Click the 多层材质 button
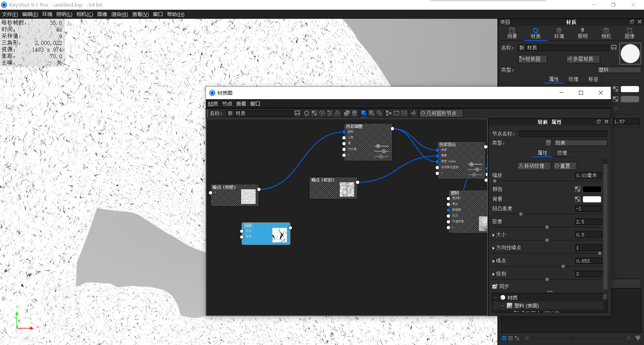Screen dimensions: 644x345 click(x=583, y=59)
